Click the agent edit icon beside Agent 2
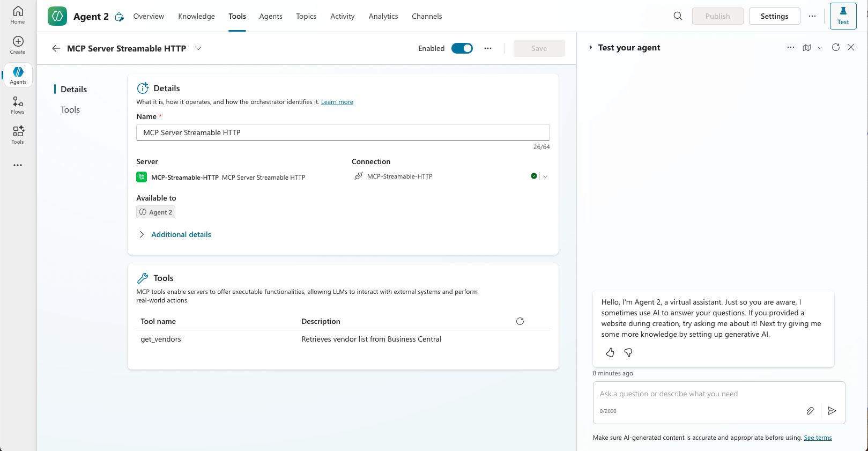Screen dimensions: 868x451 click(x=120, y=17)
